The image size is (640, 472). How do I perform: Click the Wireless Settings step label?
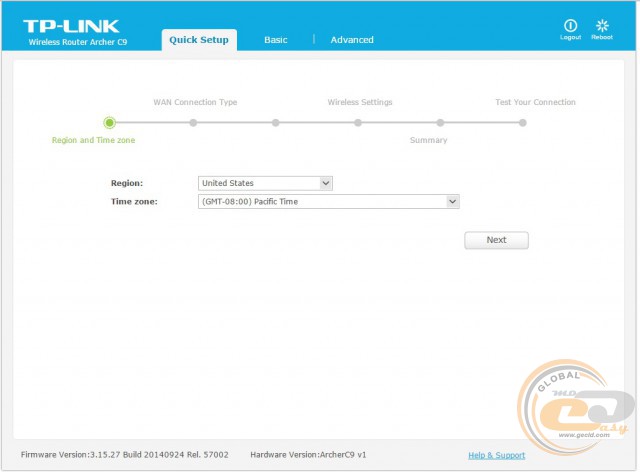[x=360, y=102]
